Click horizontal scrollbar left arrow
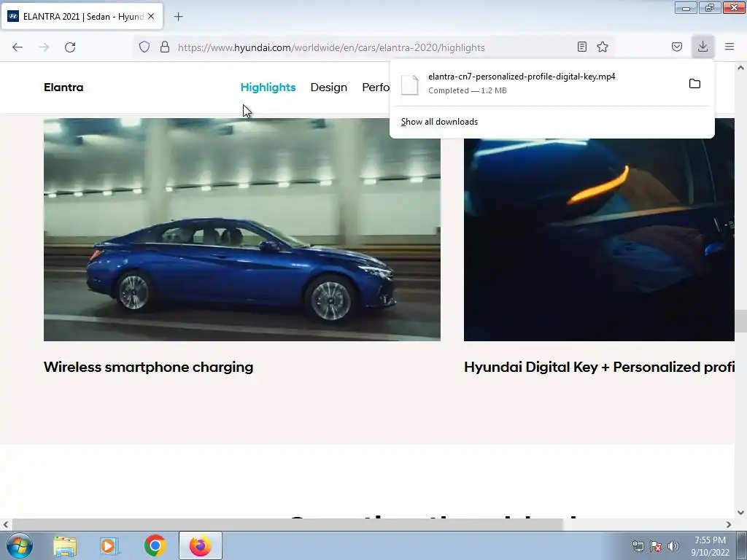The width and height of the screenshot is (747, 560). point(6,524)
